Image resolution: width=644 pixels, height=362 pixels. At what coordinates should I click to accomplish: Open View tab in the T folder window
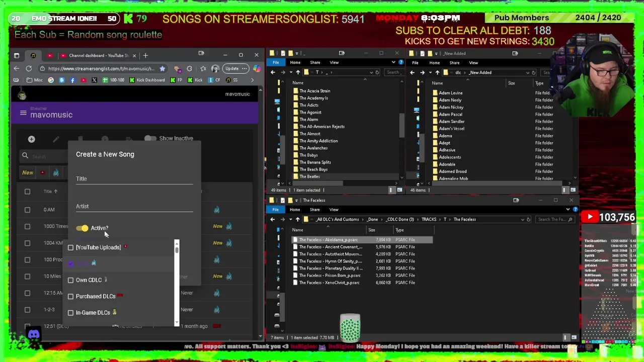(334, 62)
